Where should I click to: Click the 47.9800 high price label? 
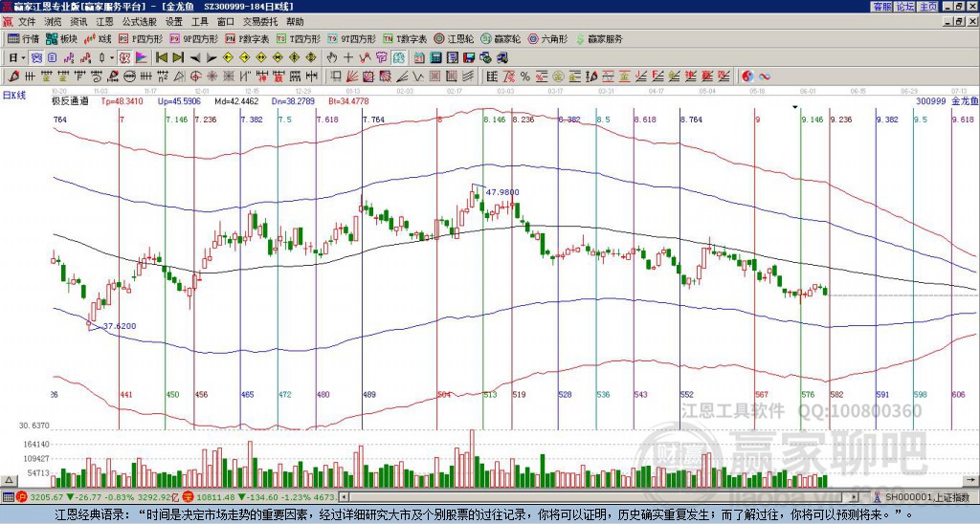[501, 192]
